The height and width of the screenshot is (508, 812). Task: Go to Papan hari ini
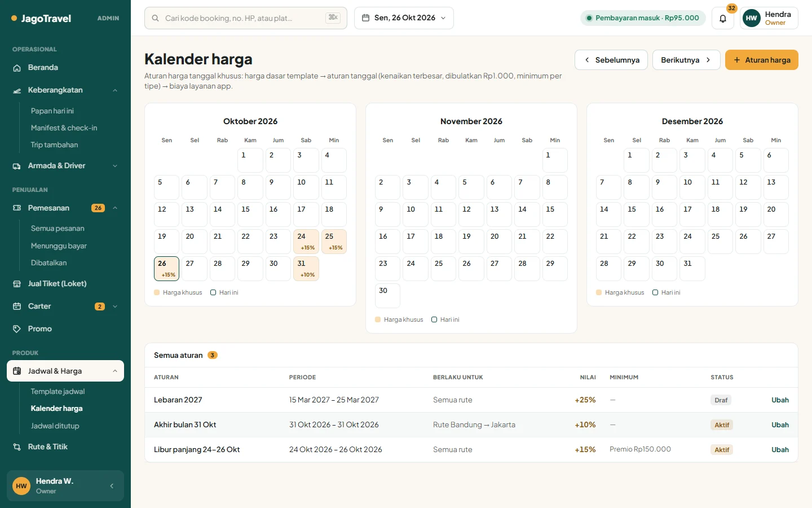tap(52, 111)
